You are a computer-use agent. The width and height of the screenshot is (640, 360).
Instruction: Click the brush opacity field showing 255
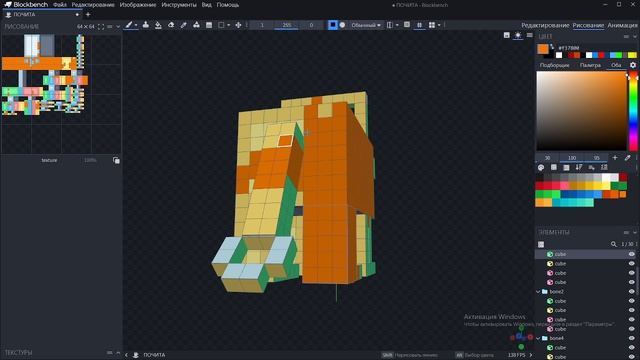pos(287,25)
